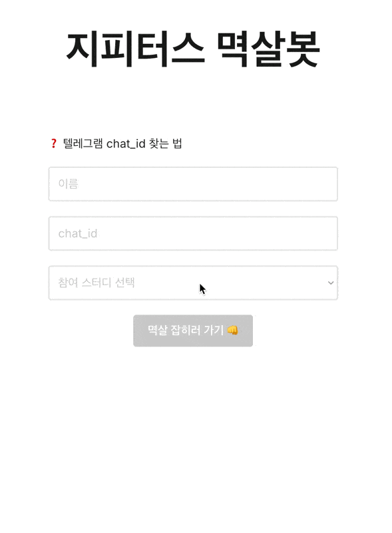
Task: Expand the 참여 스터디 선택 dropdown
Action: pos(193,282)
